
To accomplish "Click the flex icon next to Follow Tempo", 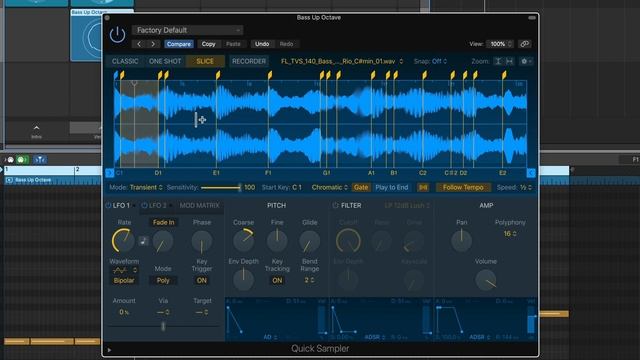I will 423,187.
